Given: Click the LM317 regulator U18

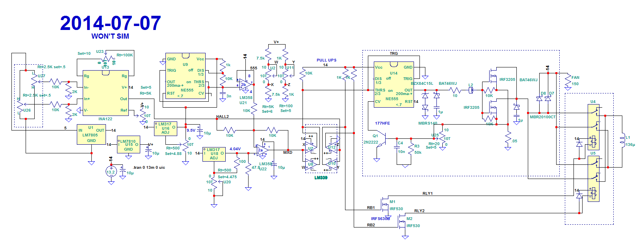Looking at the screenshot, I should click(214, 154).
